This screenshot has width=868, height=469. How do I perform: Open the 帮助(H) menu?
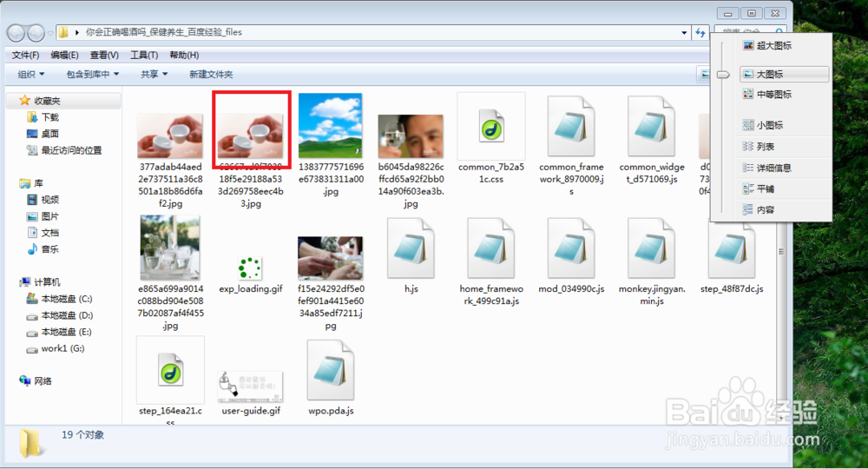pos(184,55)
